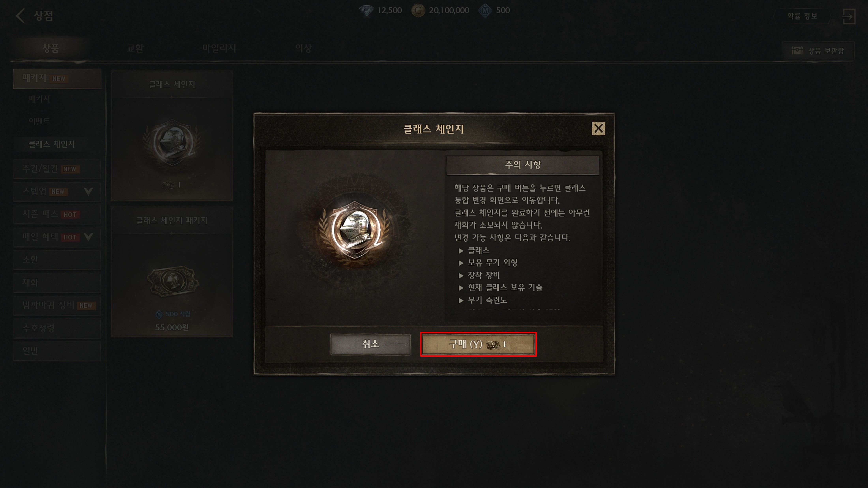This screenshot has height=488, width=868.
Task: Click the 구매 (Y) purchase button
Action: tap(478, 344)
